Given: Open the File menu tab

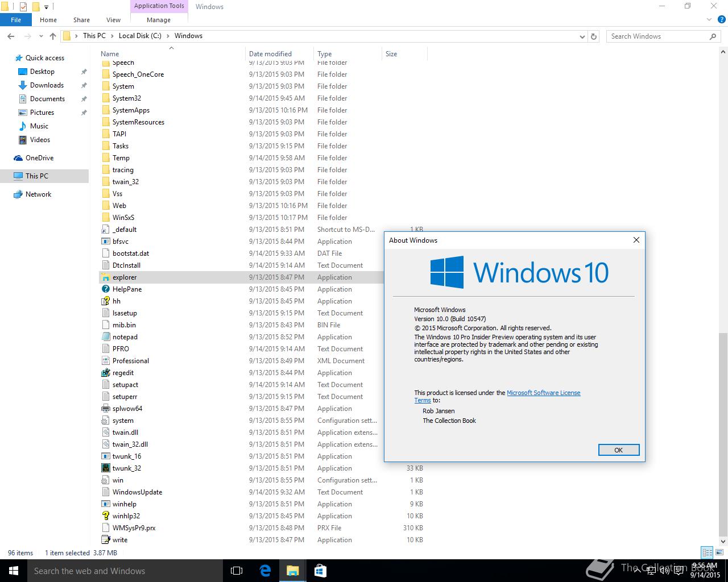Looking at the screenshot, I should (16, 20).
